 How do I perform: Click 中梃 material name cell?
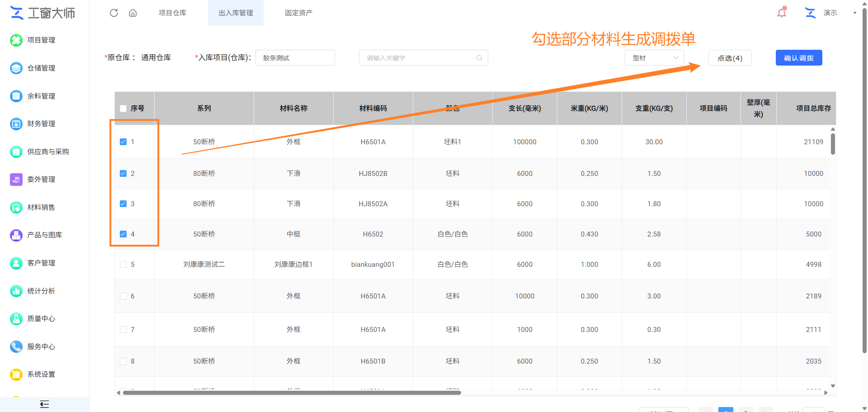coord(293,234)
